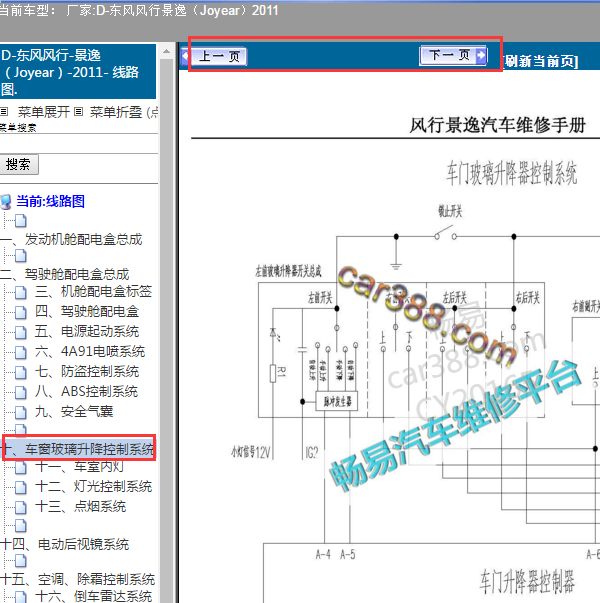
Task: Click page icon next to 六、4A91电喷系统
Action: 21,352
